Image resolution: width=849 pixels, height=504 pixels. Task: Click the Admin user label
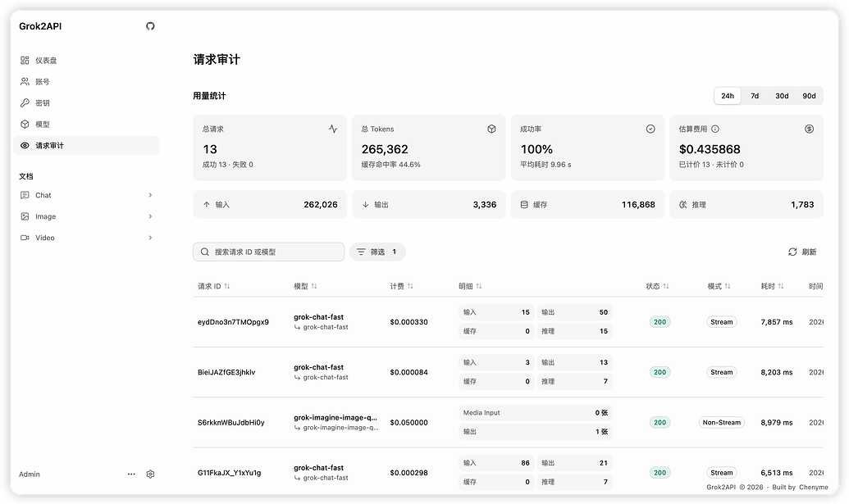tap(30, 474)
